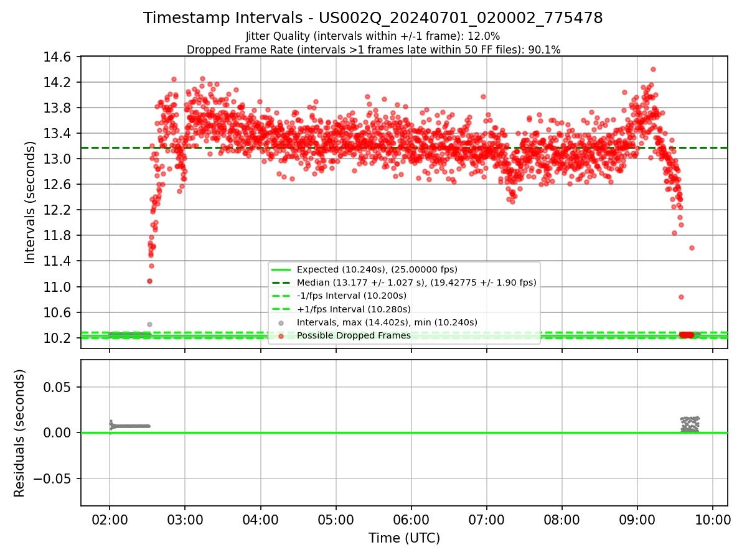Viewport: 747px width, 560px height.
Task: Click the red dot cluster at 10.24 near 09:40
Action: pyautogui.click(x=687, y=335)
